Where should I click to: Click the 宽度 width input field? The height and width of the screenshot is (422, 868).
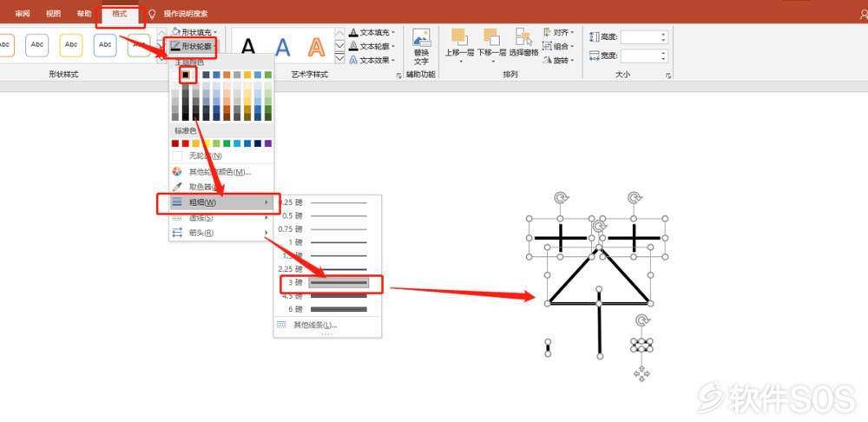640,56
